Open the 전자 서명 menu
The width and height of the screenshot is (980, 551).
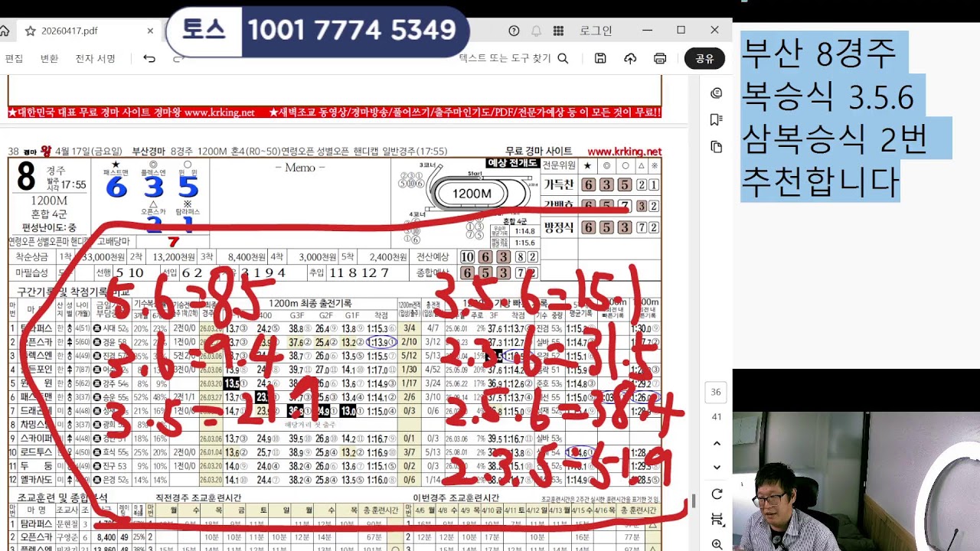(95, 59)
